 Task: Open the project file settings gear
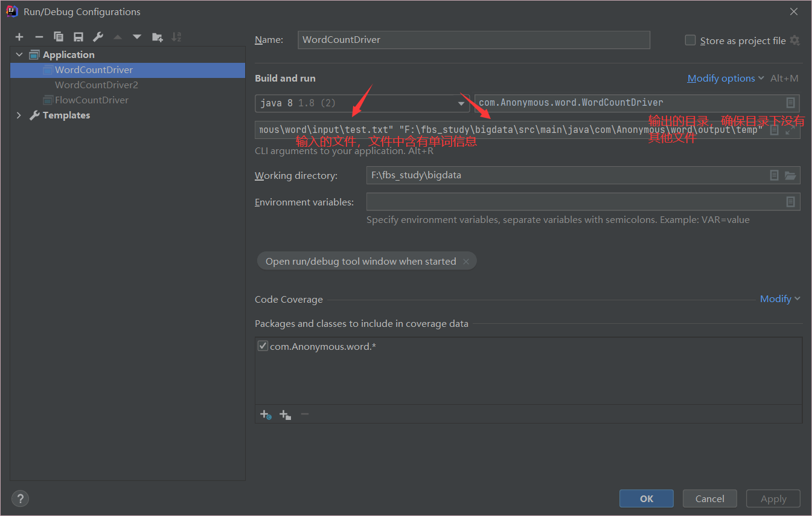pos(794,40)
